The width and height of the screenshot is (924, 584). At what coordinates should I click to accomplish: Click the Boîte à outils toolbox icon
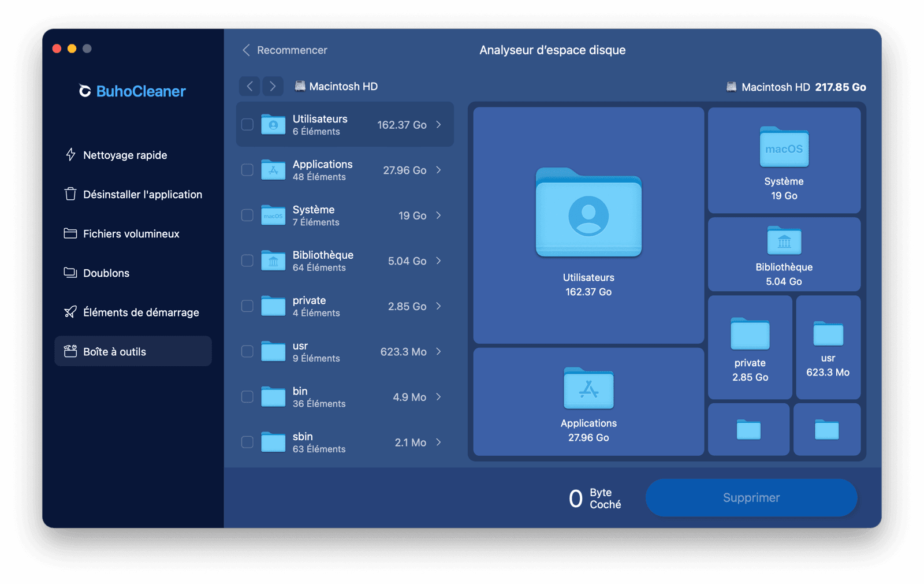[69, 351]
